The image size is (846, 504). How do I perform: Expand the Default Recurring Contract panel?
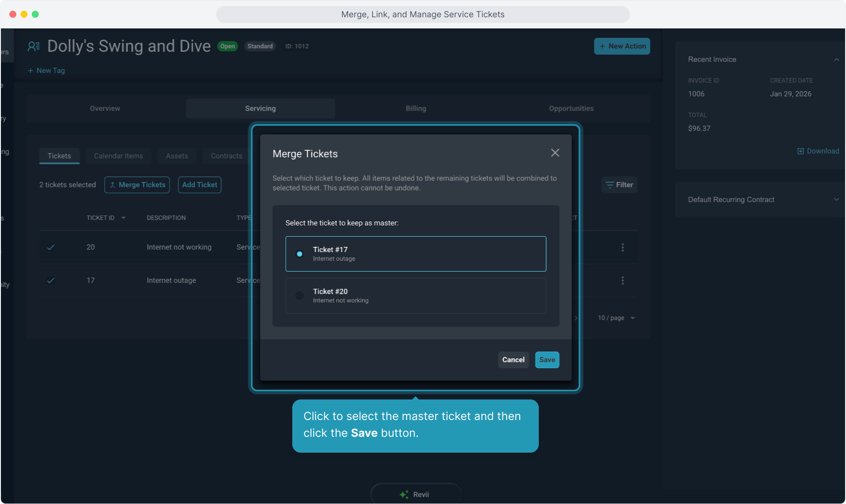point(836,200)
